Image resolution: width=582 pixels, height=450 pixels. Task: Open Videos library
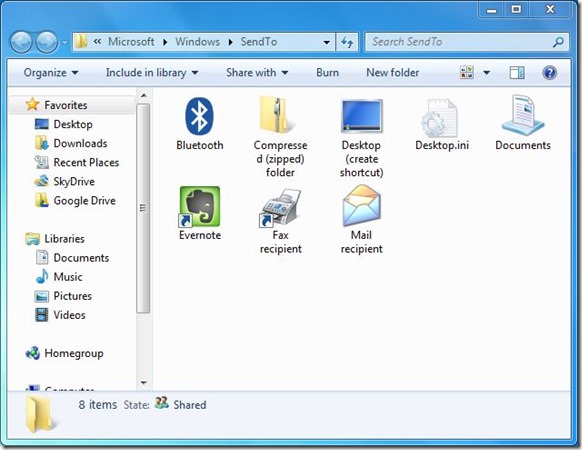tap(69, 315)
